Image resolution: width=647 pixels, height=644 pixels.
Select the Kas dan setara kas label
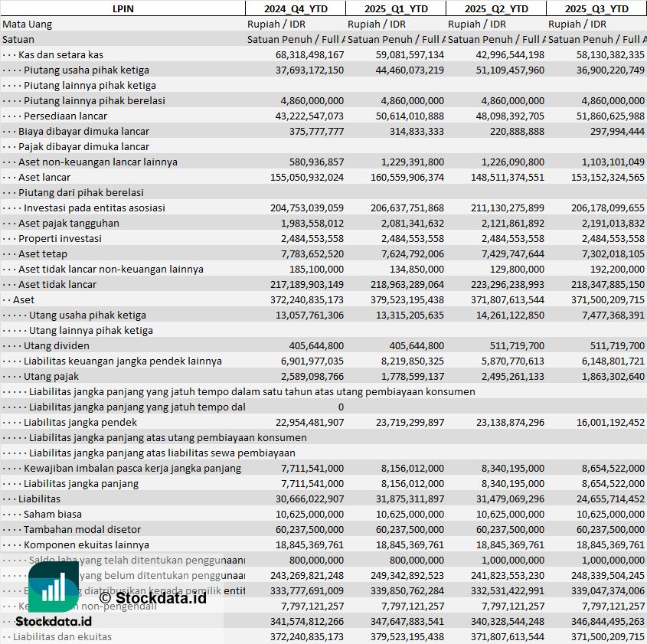[x=60, y=55]
